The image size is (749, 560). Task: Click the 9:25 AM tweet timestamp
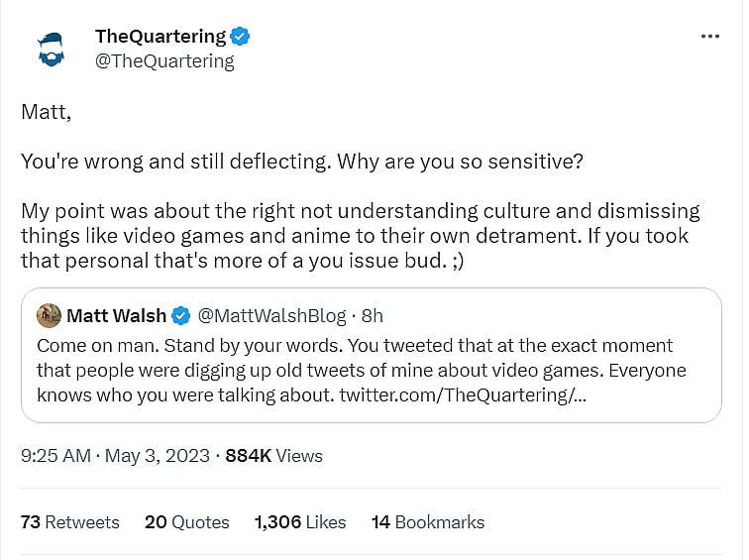point(54,456)
